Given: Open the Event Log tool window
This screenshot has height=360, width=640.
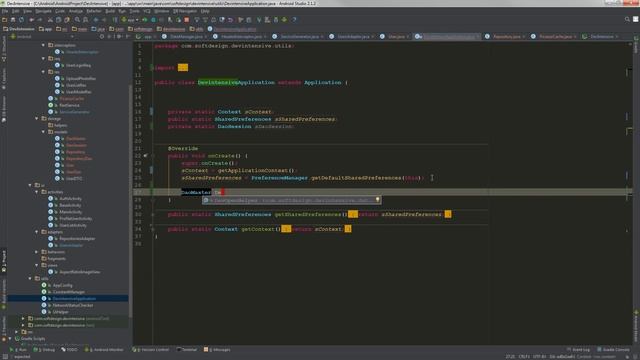Looking at the screenshot, I should tap(579, 350).
